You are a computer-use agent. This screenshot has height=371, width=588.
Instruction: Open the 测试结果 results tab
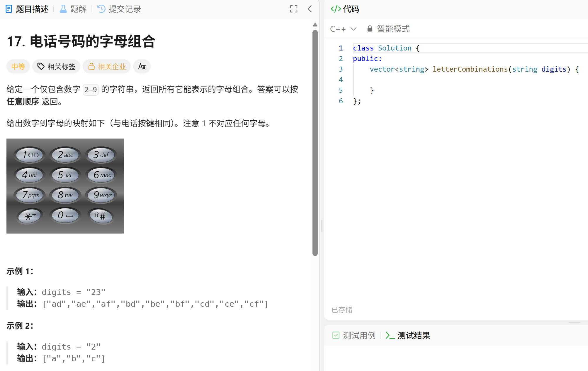coord(414,335)
